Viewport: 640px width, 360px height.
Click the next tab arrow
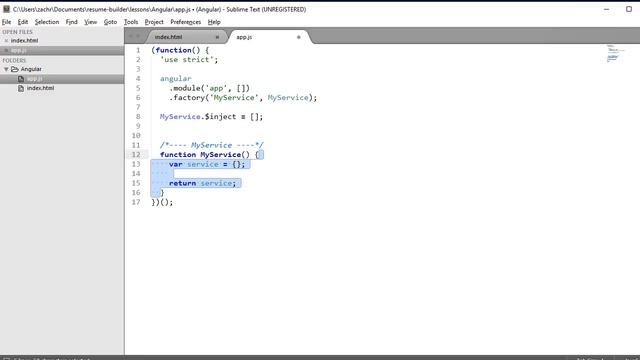(138, 37)
